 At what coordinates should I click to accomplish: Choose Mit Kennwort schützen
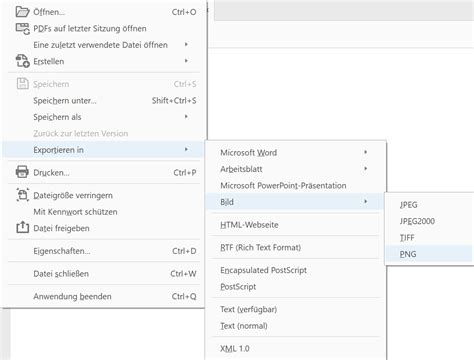(x=104, y=212)
